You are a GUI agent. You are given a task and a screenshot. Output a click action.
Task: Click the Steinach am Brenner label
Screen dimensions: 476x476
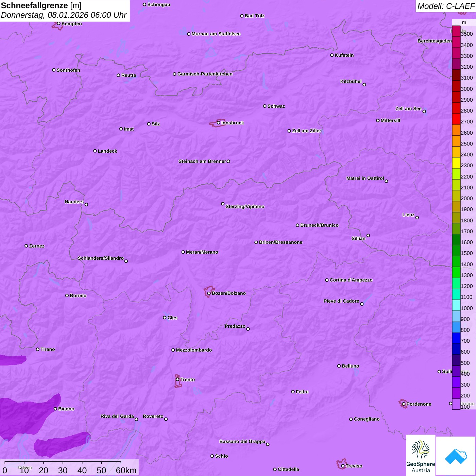pos(202,161)
